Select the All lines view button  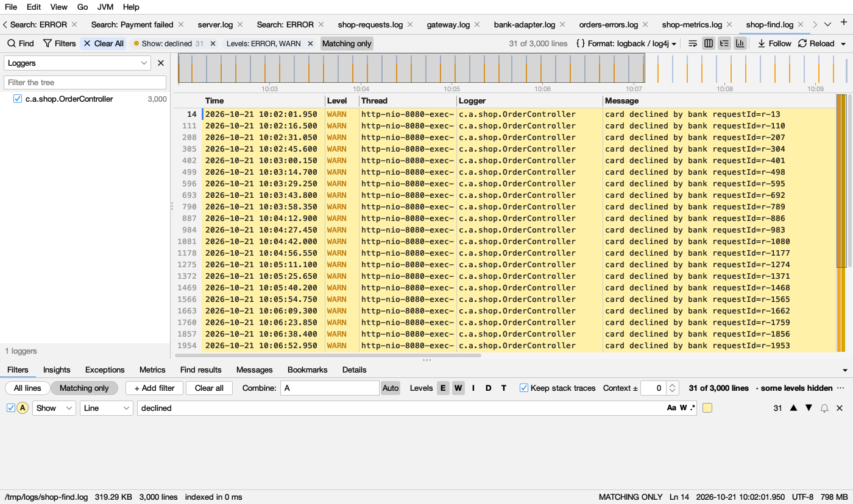click(27, 388)
